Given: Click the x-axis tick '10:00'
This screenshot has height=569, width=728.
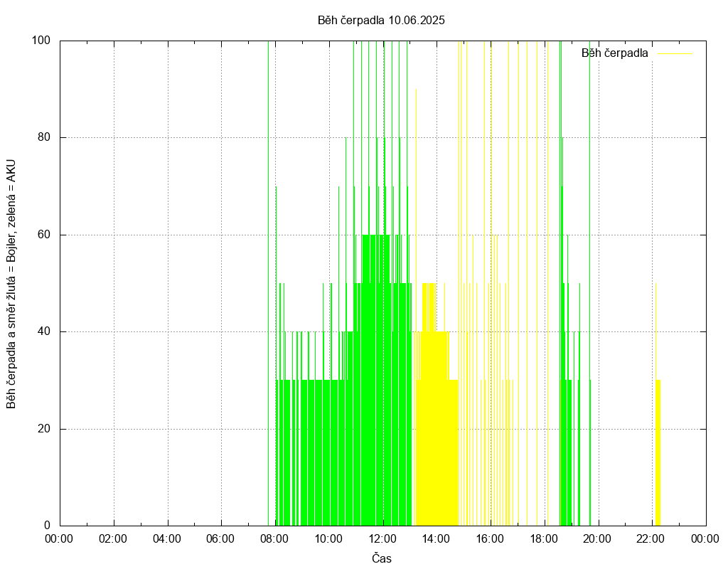Looking at the screenshot, I should tap(328, 539).
